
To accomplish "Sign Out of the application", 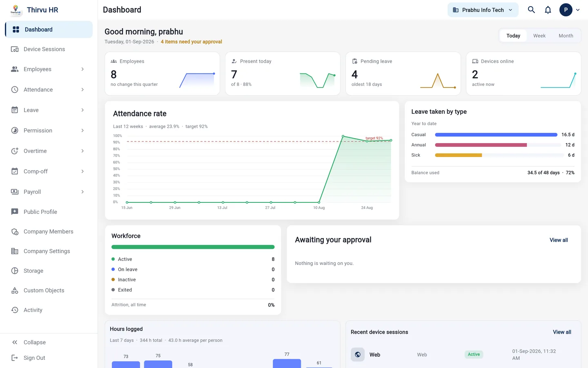I will click(49, 358).
